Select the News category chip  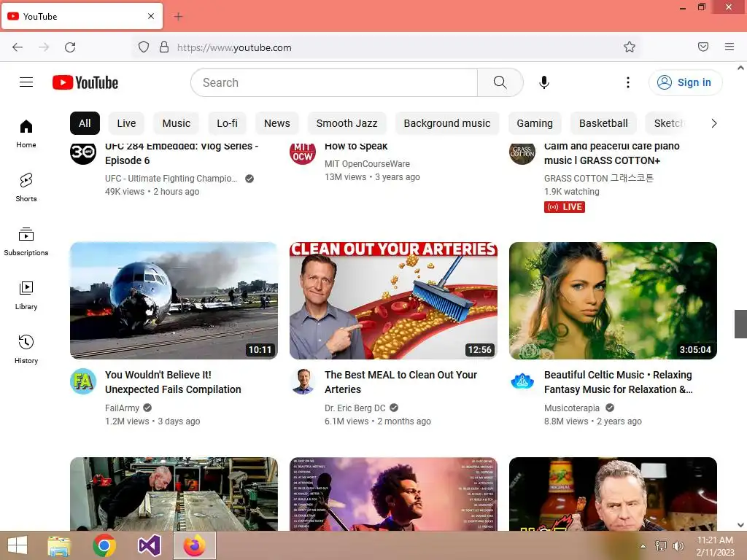click(276, 123)
